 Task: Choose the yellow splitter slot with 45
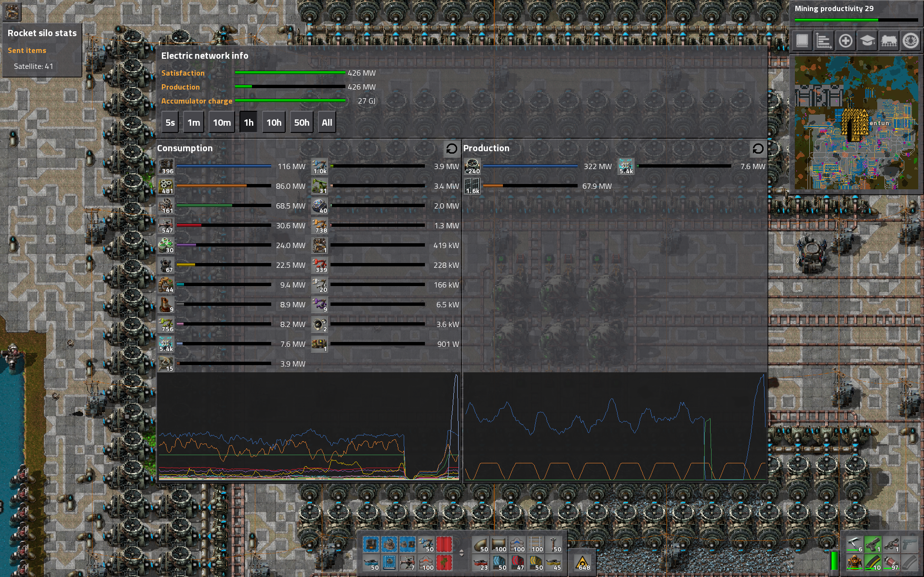coord(554,563)
